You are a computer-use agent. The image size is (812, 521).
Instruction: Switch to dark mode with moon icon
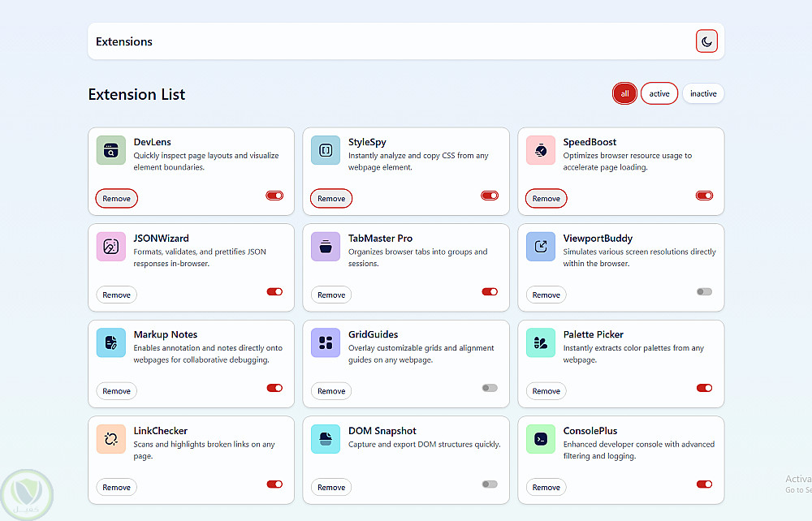tap(706, 41)
